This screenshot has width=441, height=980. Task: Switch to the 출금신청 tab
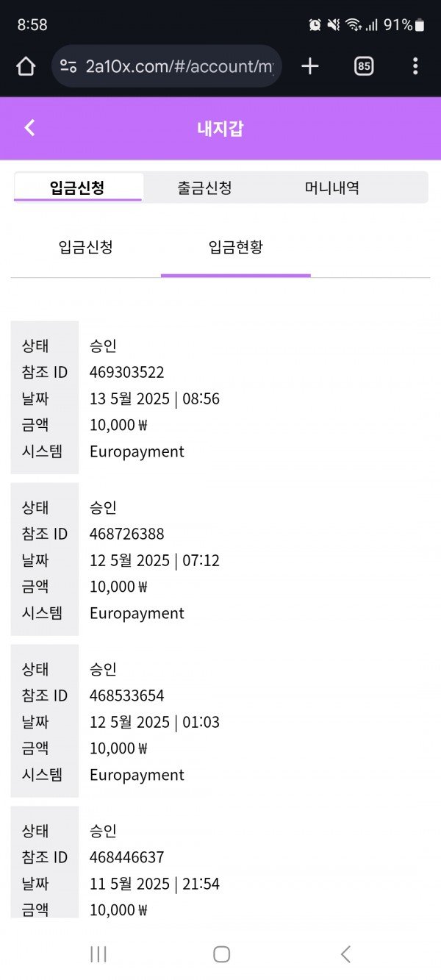204,187
